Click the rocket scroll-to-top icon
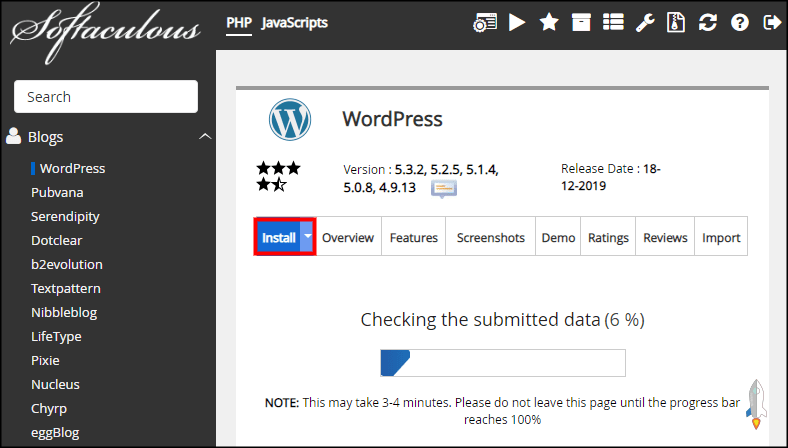The height and width of the screenshot is (448, 788). coord(756,404)
